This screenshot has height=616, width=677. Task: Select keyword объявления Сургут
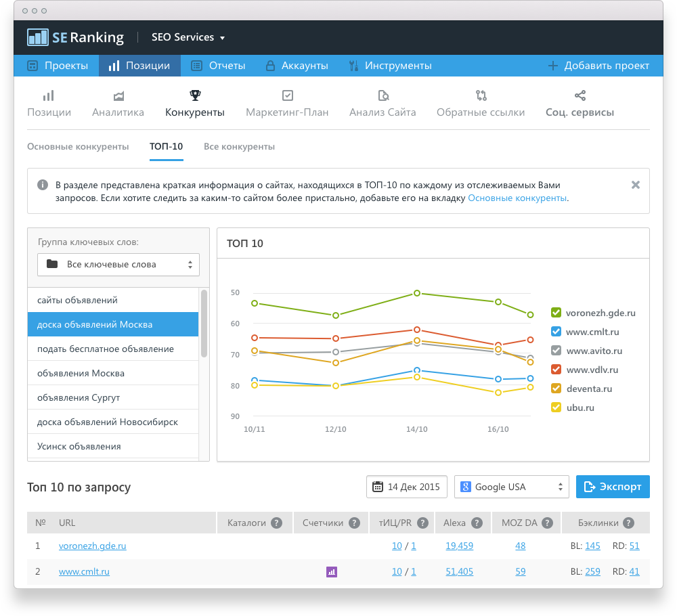[x=113, y=397]
